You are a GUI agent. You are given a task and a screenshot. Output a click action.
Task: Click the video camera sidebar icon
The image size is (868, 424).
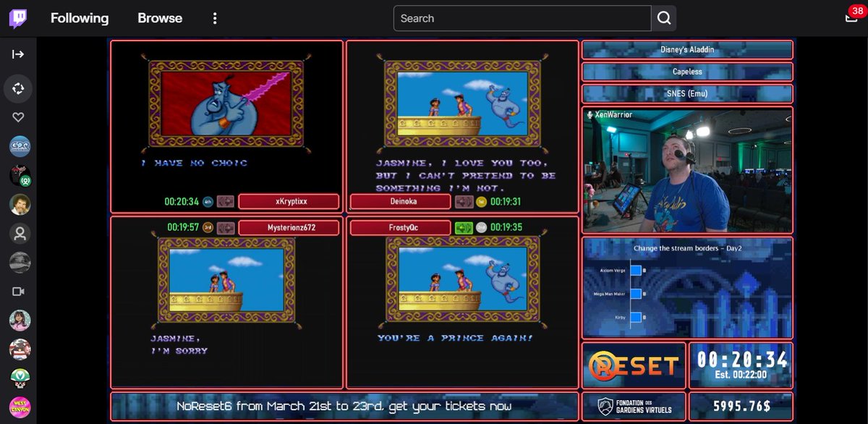[19, 292]
